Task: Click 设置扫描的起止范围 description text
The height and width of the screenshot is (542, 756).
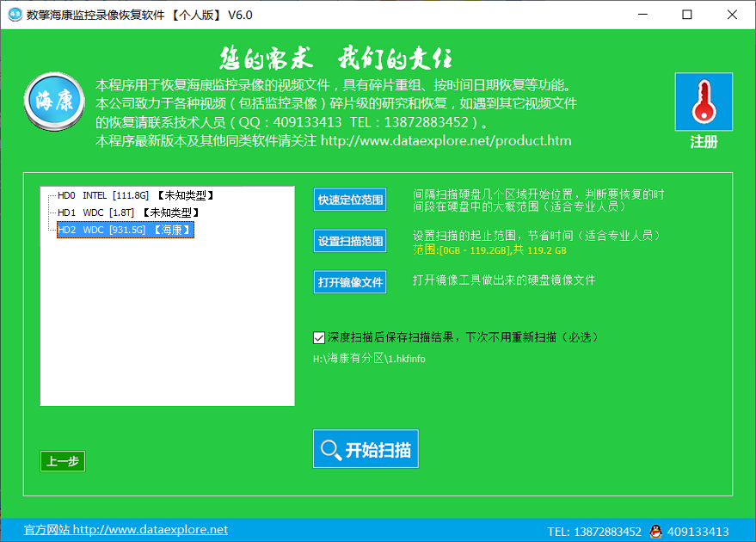Action: (x=537, y=236)
